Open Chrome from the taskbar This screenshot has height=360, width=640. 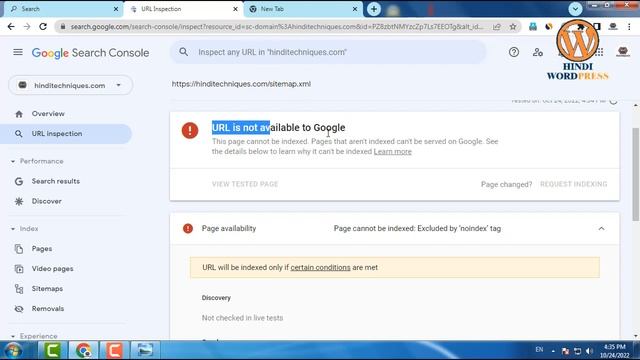[83, 350]
